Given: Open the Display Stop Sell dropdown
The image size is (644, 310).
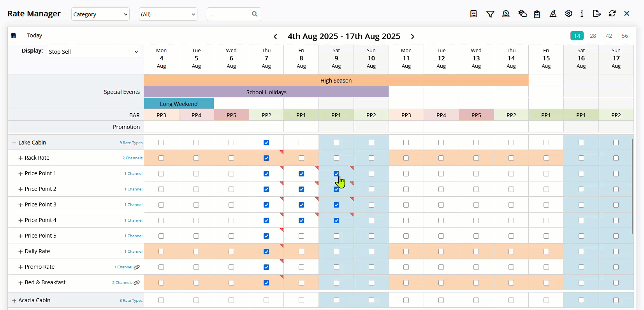Looking at the screenshot, I should [x=93, y=51].
